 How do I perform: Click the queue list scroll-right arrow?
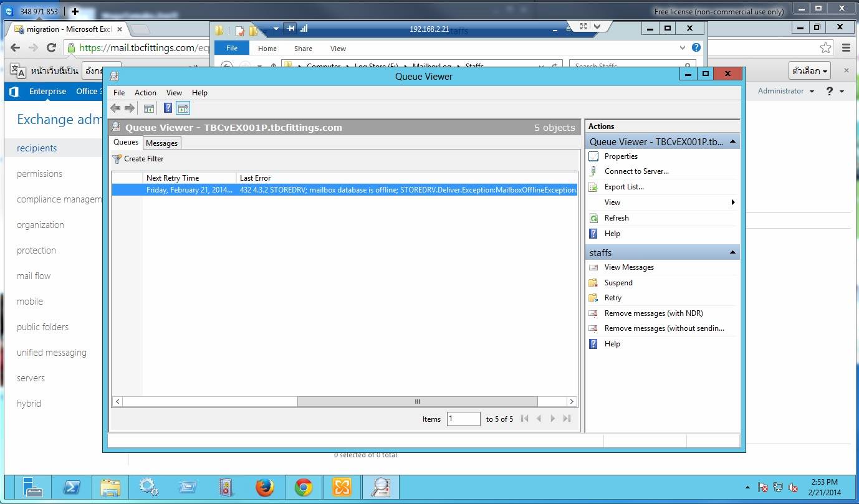(x=571, y=402)
